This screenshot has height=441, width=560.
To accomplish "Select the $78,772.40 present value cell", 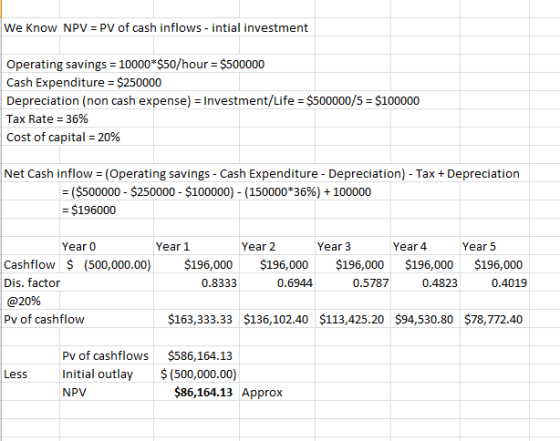I will point(493,319).
